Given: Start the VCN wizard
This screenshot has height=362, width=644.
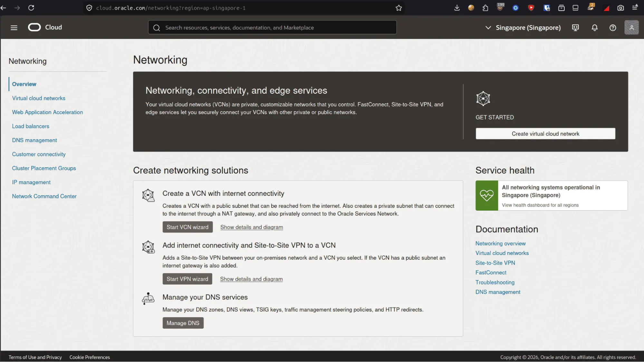Looking at the screenshot, I should click(x=187, y=227).
